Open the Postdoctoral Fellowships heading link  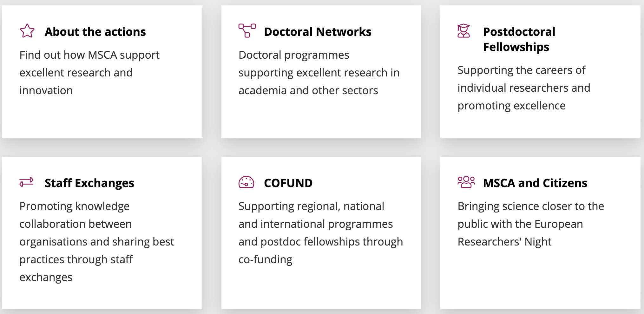tap(519, 39)
